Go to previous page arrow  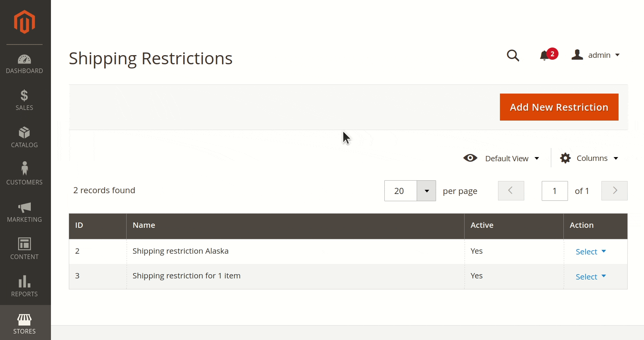pos(511,191)
